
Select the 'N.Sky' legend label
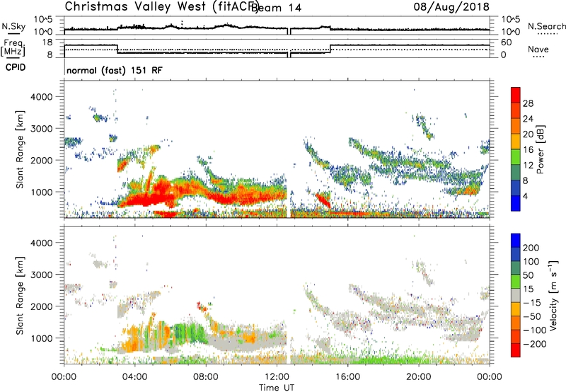coord(13,26)
